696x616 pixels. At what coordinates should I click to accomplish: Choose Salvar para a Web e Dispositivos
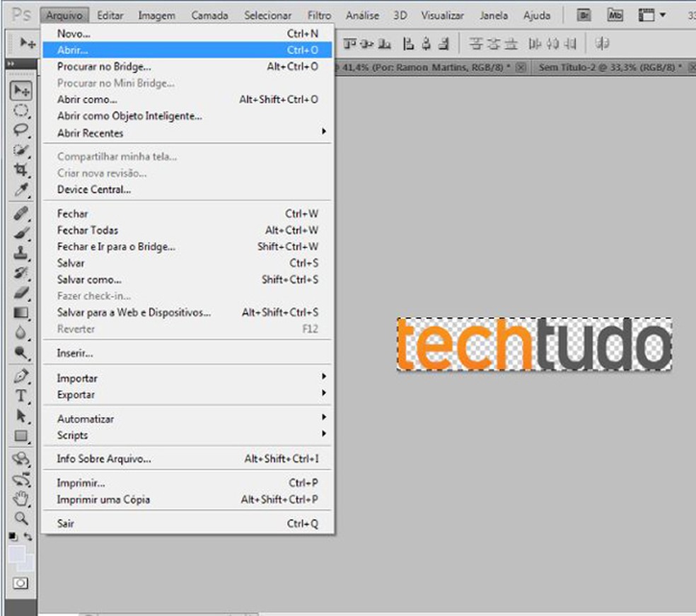187,313
